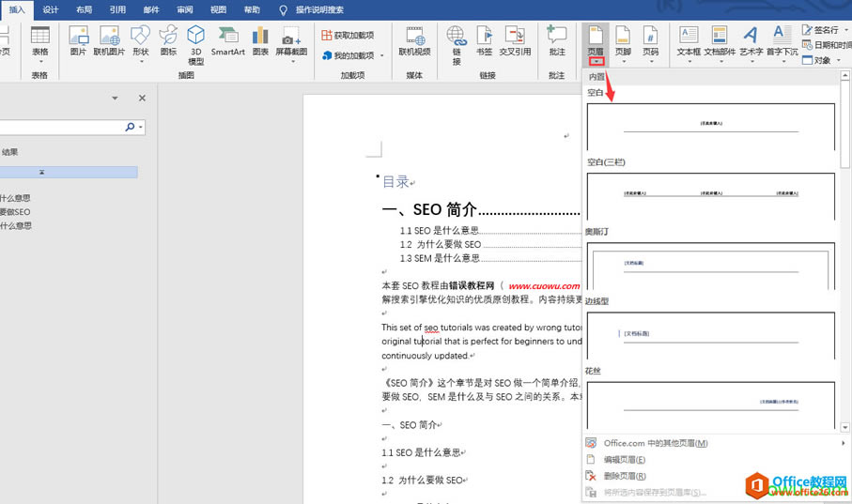Close the navigation pane

pyautogui.click(x=142, y=99)
